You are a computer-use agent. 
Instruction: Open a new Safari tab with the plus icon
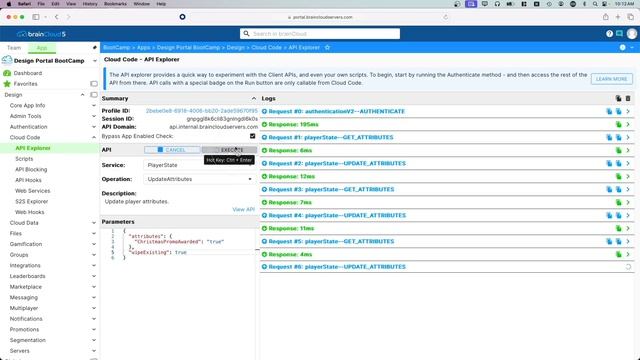click(618, 17)
